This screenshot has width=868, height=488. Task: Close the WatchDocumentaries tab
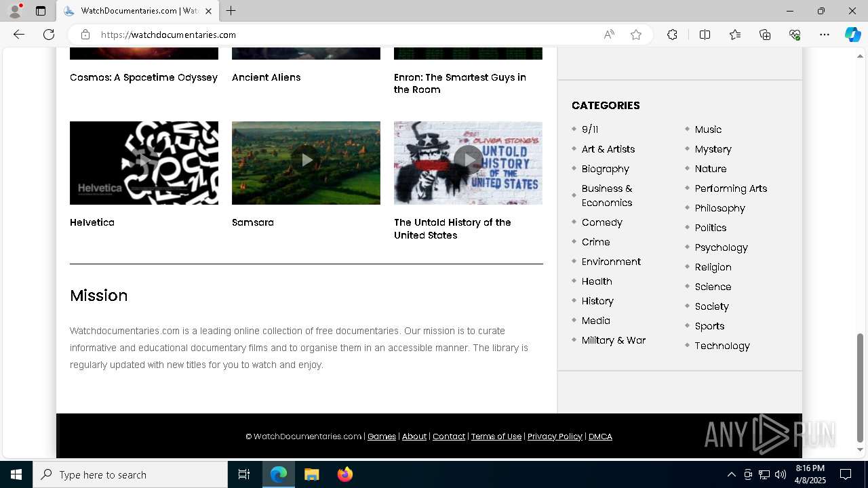208,11
